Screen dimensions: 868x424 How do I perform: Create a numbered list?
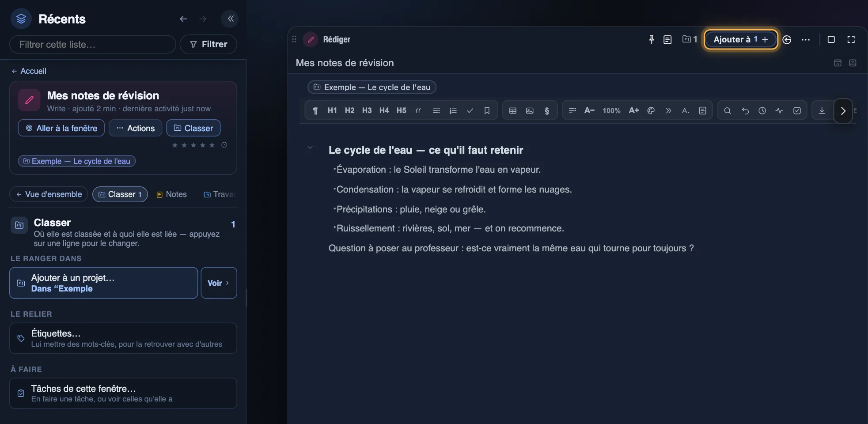click(x=453, y=110)
